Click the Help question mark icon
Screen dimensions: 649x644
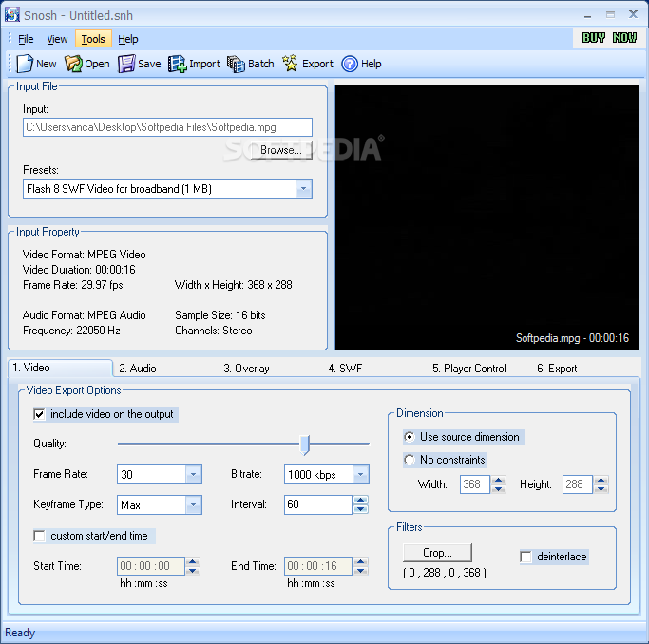coord(350,64)
